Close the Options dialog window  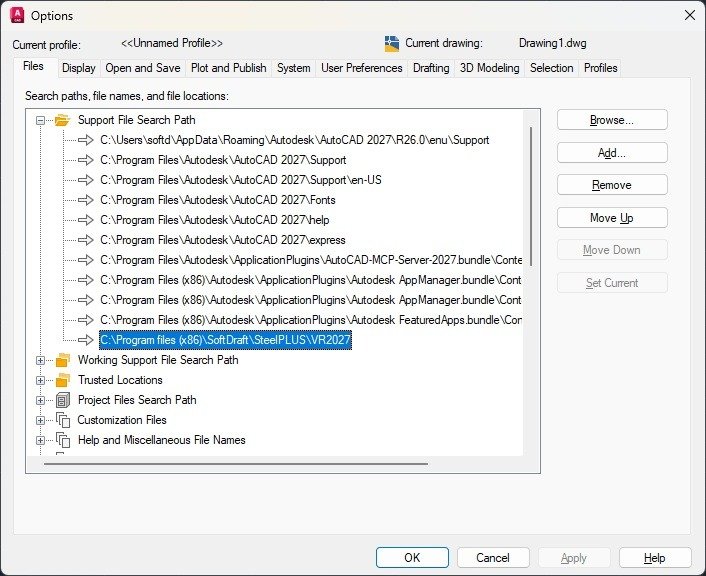click(x=690, y=15)
